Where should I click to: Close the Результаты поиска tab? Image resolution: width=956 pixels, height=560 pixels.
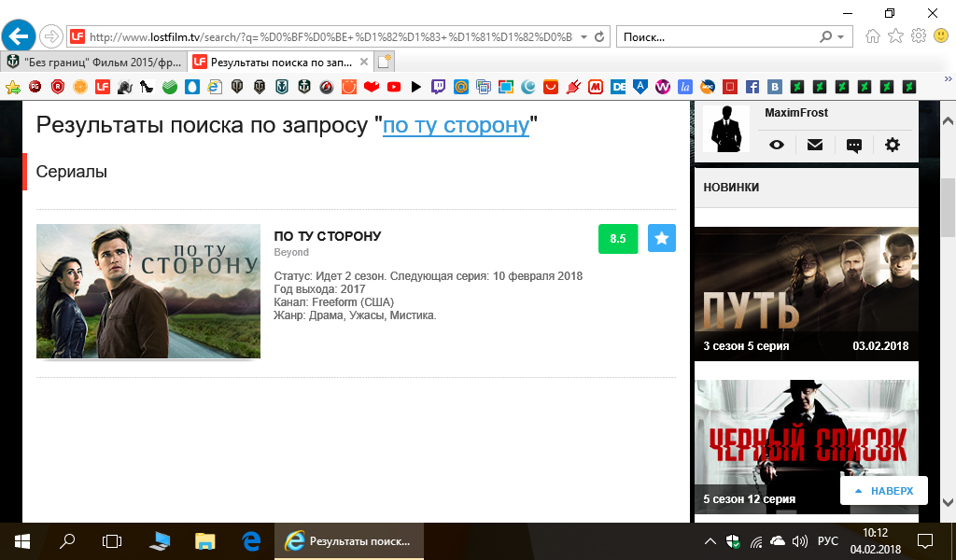point(364,63)
